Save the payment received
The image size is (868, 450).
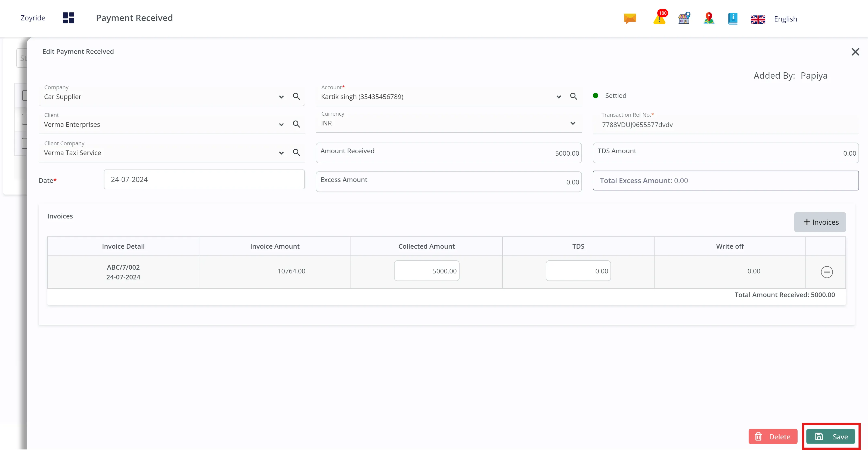click(830, 436)
